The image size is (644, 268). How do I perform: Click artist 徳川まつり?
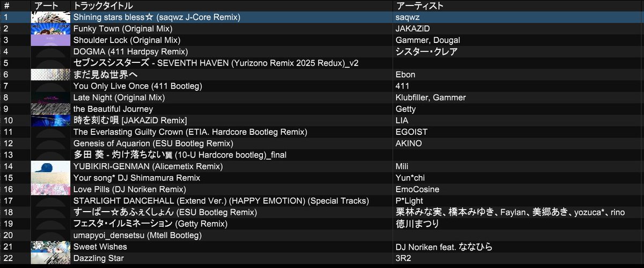[417, 223]
